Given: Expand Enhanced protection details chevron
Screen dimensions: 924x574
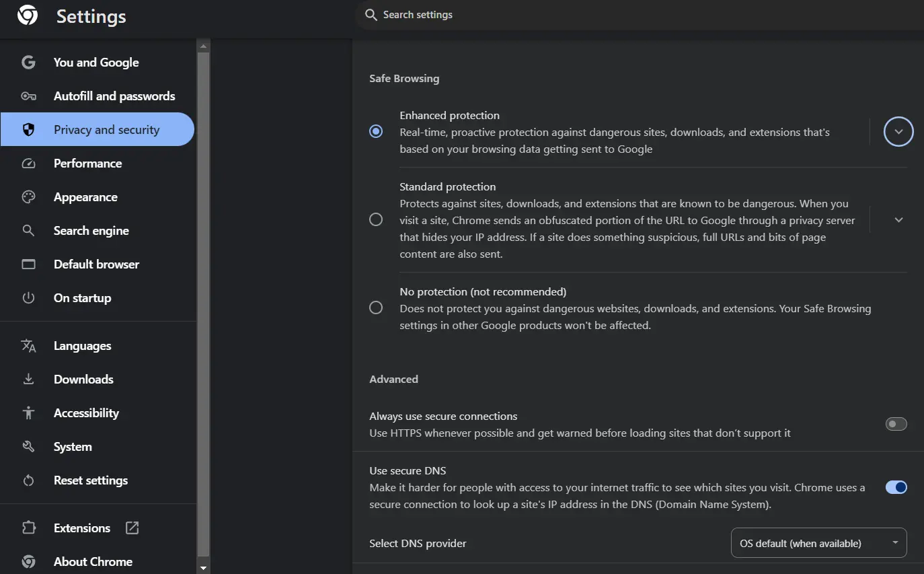Looking at the screenshot, I should (898, 132).
